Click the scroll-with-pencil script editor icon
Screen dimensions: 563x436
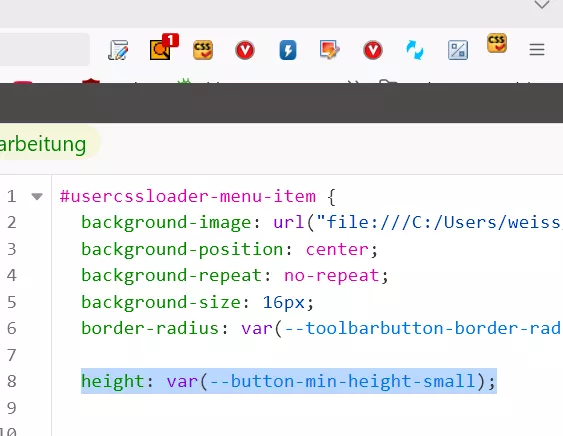[118, 50]
